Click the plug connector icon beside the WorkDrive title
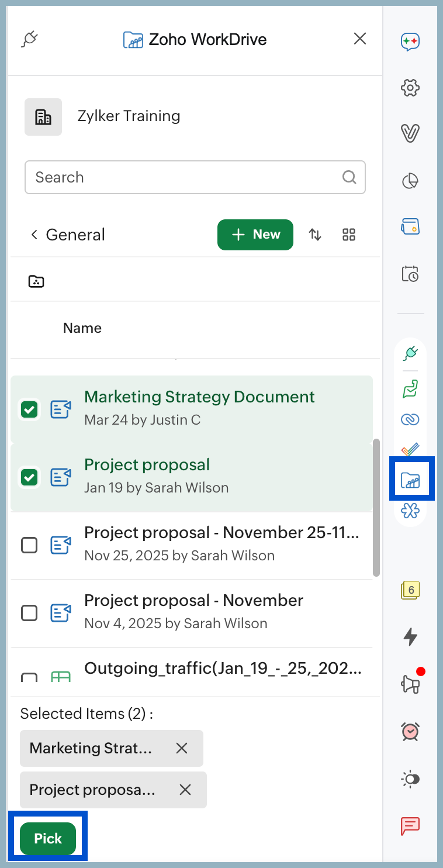 pos(30,39)
